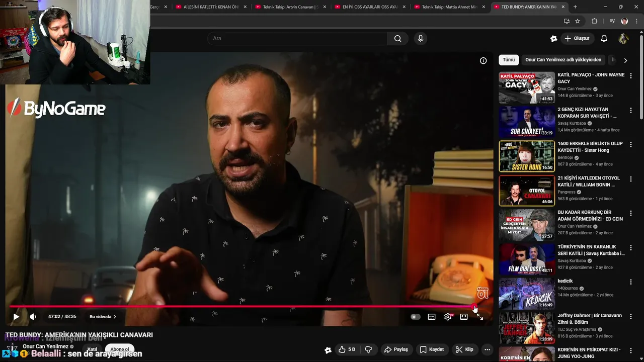Open options for kedicik video
This screenshot has width=644, height=362.
(x=631, y=282)
